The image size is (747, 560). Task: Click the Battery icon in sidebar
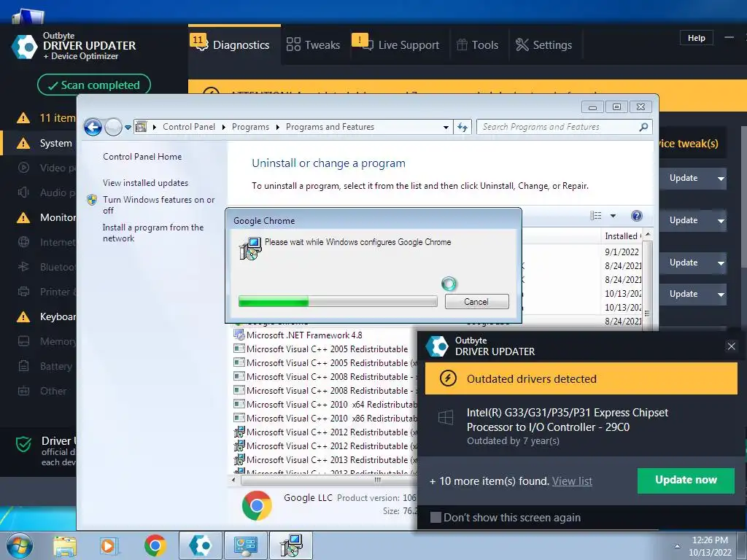point(23,366)
